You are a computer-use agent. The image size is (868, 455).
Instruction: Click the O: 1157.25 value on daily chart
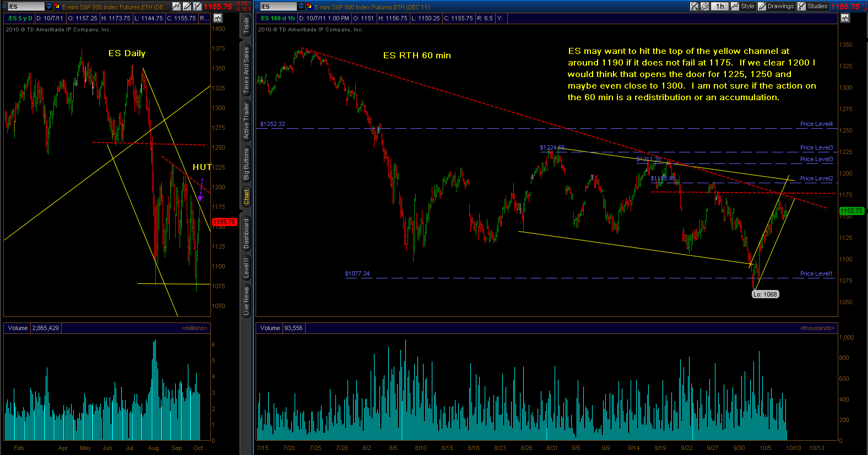83,18
